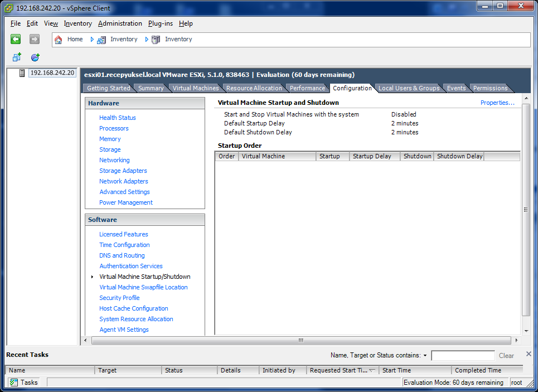Image resolution: width=538 pixels, height=392 pixels.
Task: Open the Inventory menu
Action: [x=78, y=23]
